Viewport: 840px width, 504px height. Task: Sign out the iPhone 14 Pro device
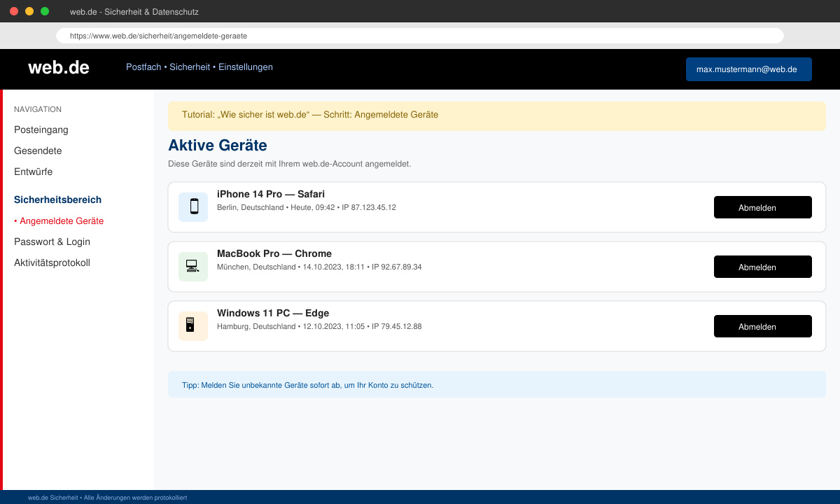(763, 207)
